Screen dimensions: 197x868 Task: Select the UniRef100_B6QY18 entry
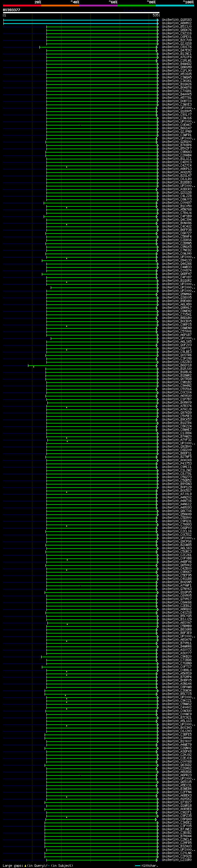click(176, 365)
